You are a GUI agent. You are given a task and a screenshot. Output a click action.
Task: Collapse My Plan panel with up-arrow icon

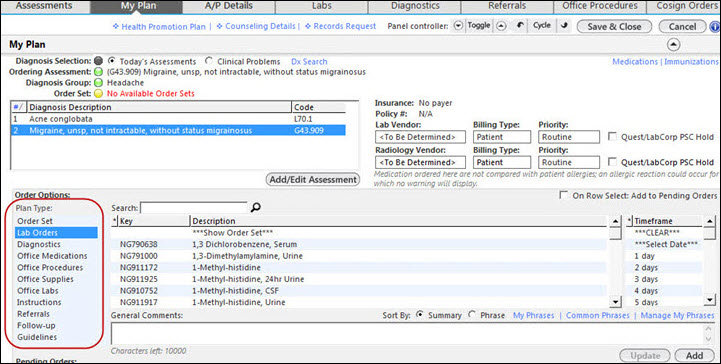[x=673, y=45]
